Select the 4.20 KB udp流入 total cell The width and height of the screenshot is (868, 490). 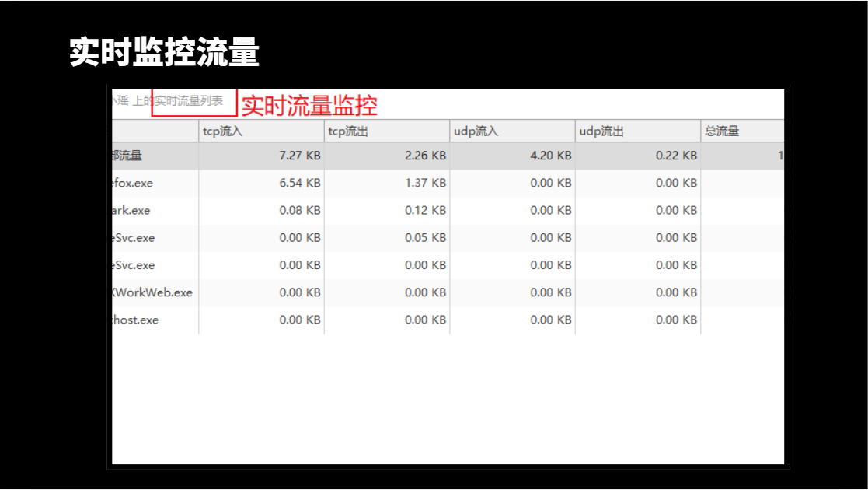[x=513, y=156]
